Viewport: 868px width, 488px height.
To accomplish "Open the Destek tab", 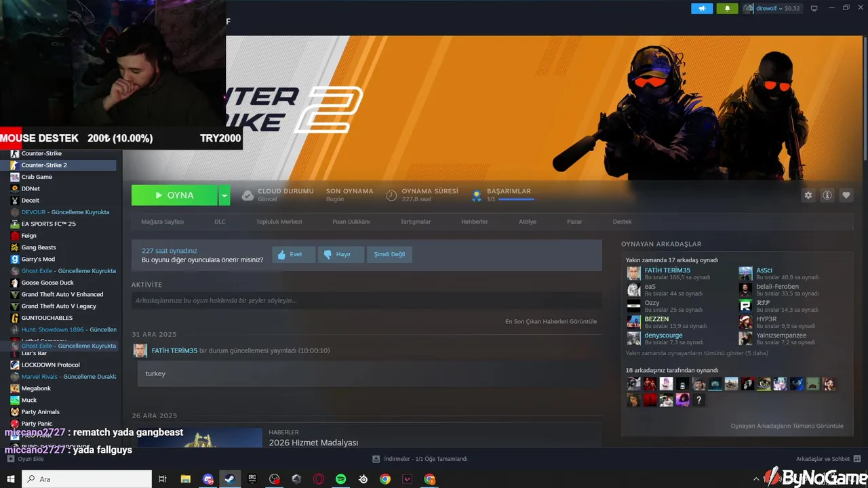I will tap(622, 222).
